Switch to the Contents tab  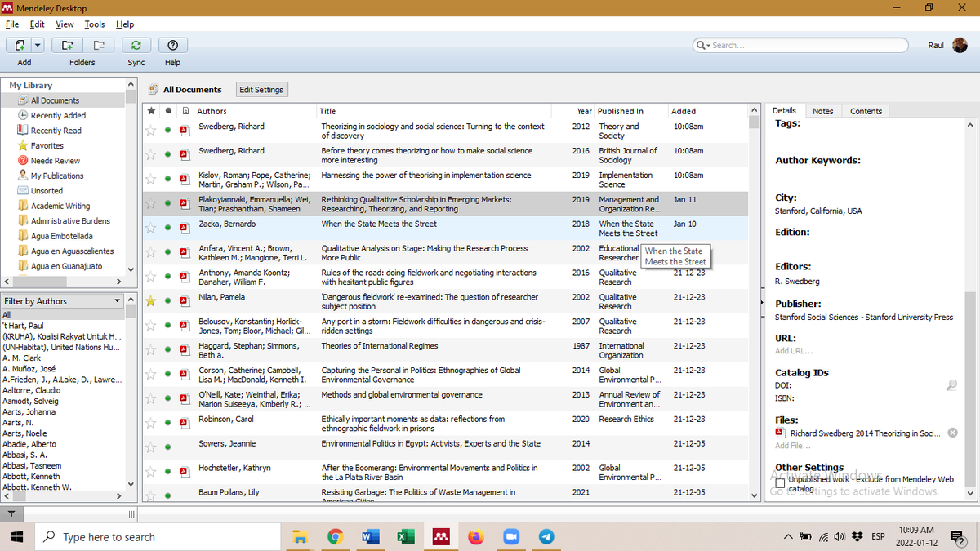pos(866,111)
